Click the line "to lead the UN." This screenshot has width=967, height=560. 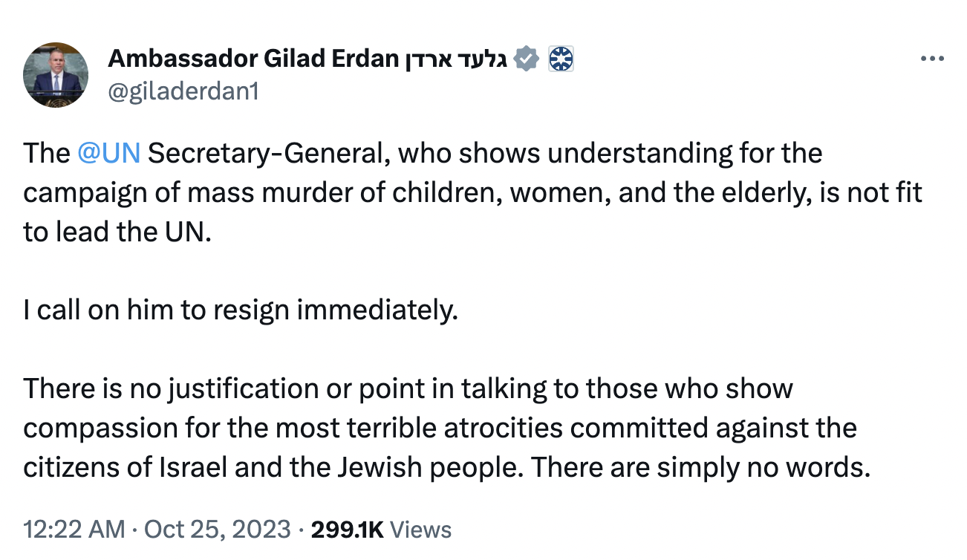coord(118,232)
